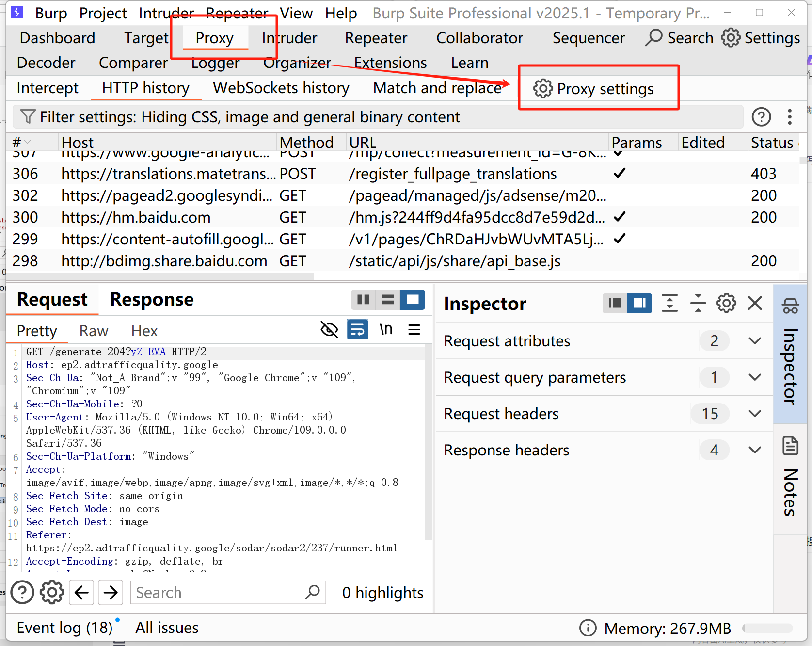Go to next search match arrow
The height and width of the screenshot is (646, 812).
pos(111,592)
